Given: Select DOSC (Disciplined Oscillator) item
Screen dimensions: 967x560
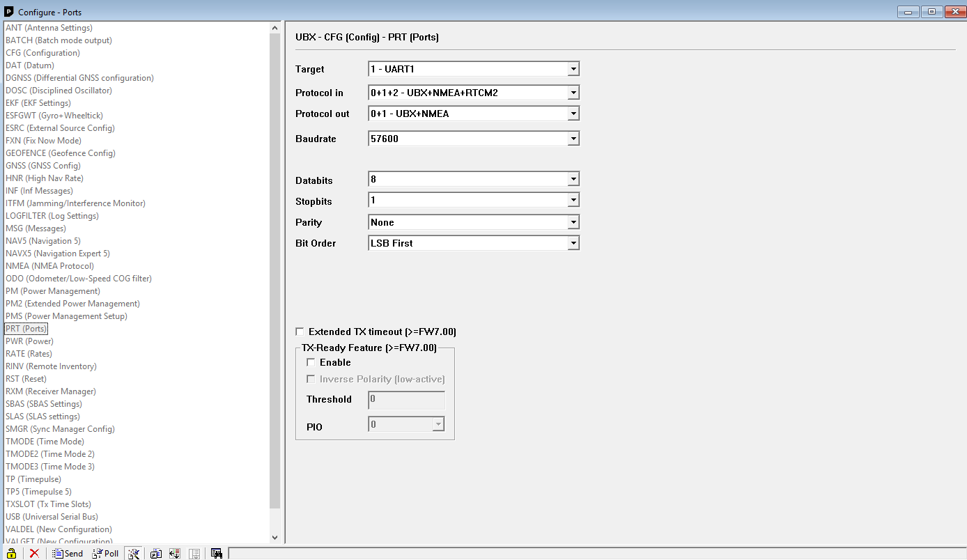Looking at the screenshot, I should (x=59, y=91).
